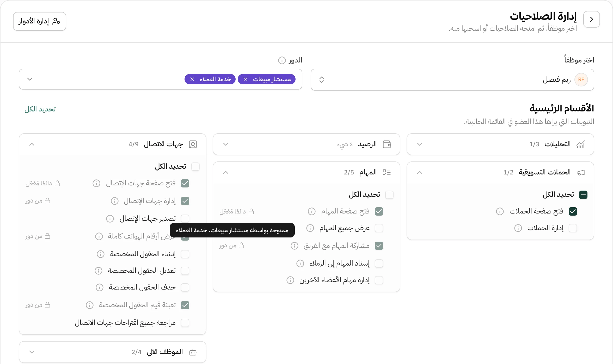
Task: Check حذف الحقول المخصصة checkbox
Action: (185, 287)
